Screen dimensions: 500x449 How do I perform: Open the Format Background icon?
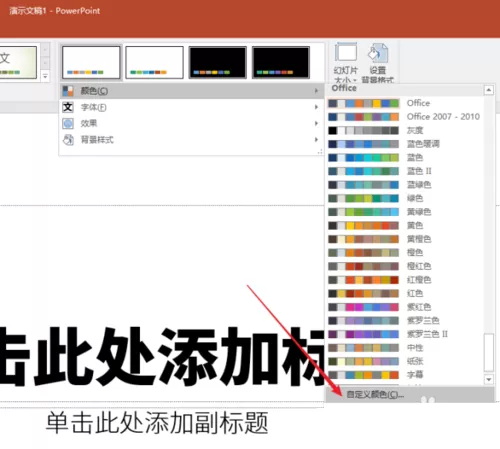tap(378, 53)
